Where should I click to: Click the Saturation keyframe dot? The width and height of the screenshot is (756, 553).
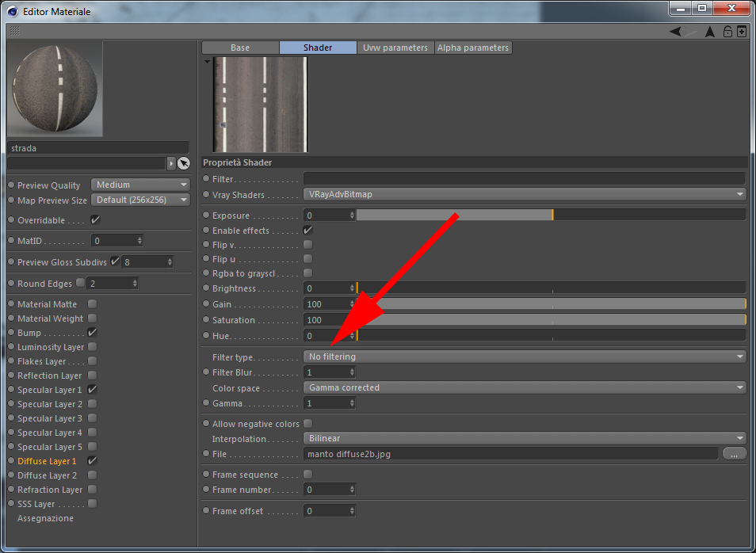[206, 319]
